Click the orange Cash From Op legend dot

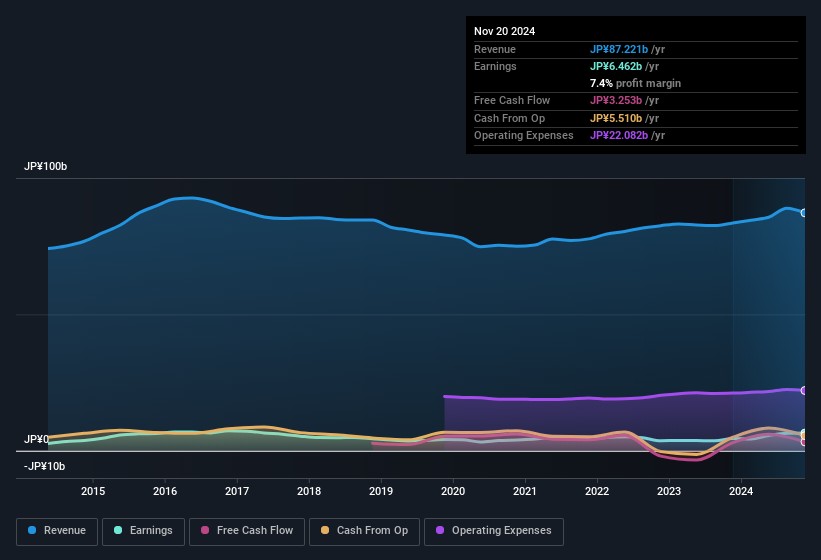[326, 531]
